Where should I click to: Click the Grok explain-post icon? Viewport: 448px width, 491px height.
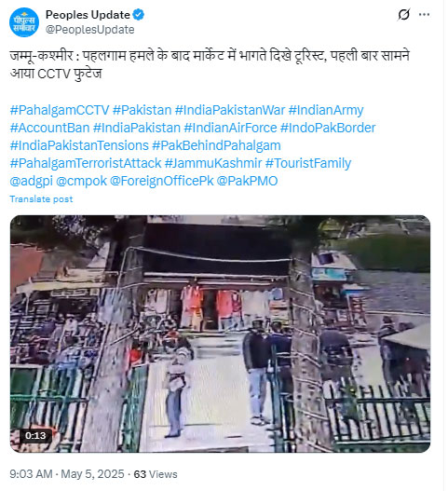pyautogui.click(x=404, y=14)
